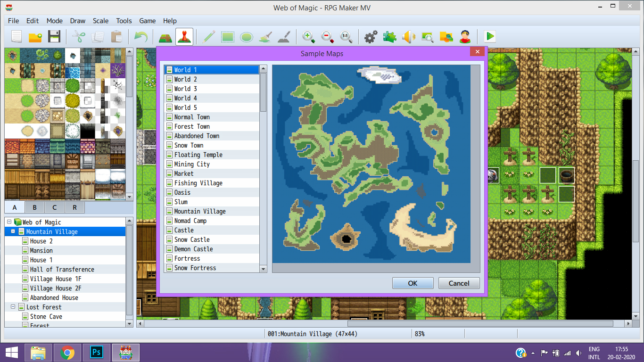
Task: Select Demon Castle sample map
Action: pos(212,249)
